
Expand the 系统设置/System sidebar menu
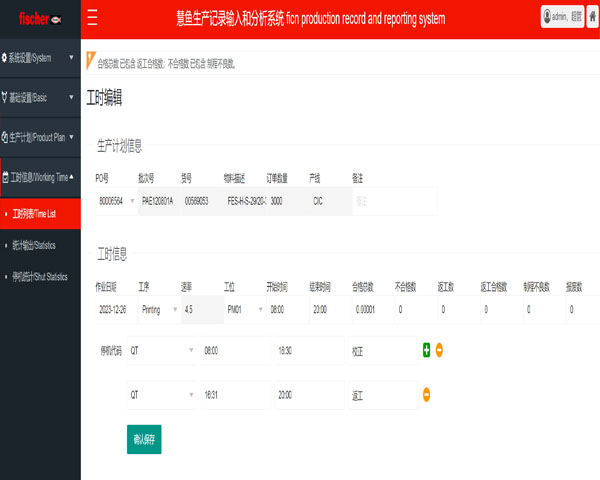[40, 58]
